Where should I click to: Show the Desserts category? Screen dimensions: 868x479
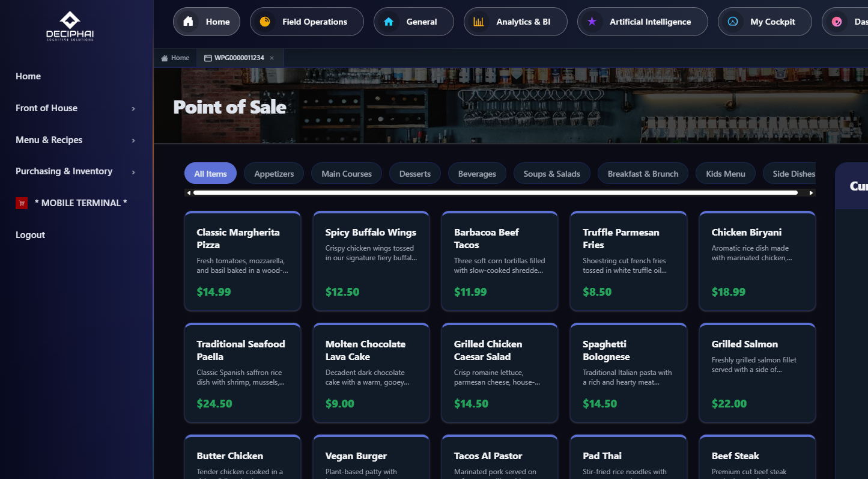415,174
